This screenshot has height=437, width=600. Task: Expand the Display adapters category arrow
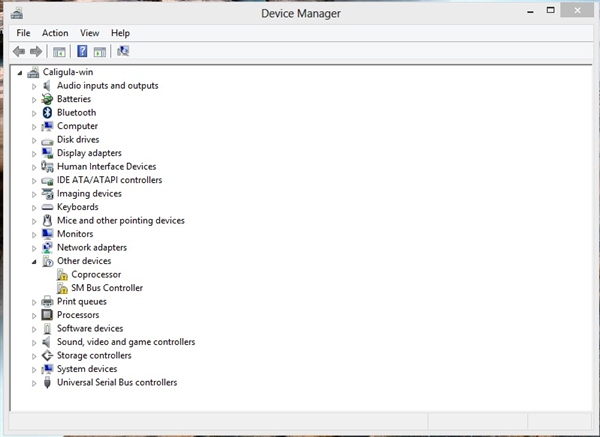pyautogui.click(x=34, y=154)
